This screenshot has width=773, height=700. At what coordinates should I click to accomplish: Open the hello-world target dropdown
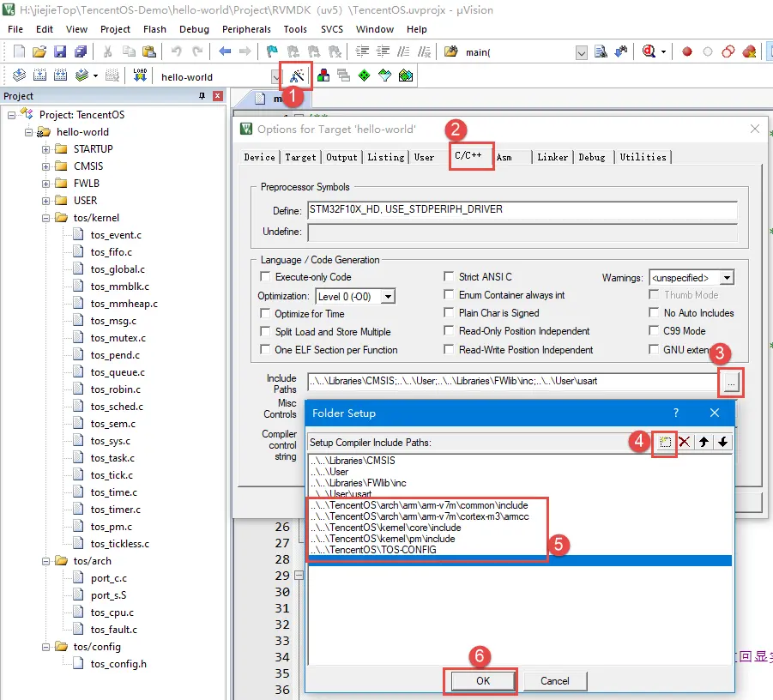276,77
